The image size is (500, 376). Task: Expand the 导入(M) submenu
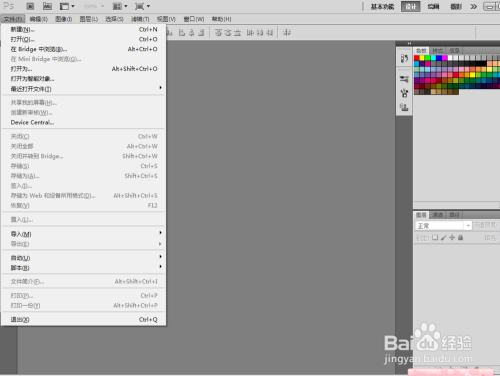pos(83,234)
